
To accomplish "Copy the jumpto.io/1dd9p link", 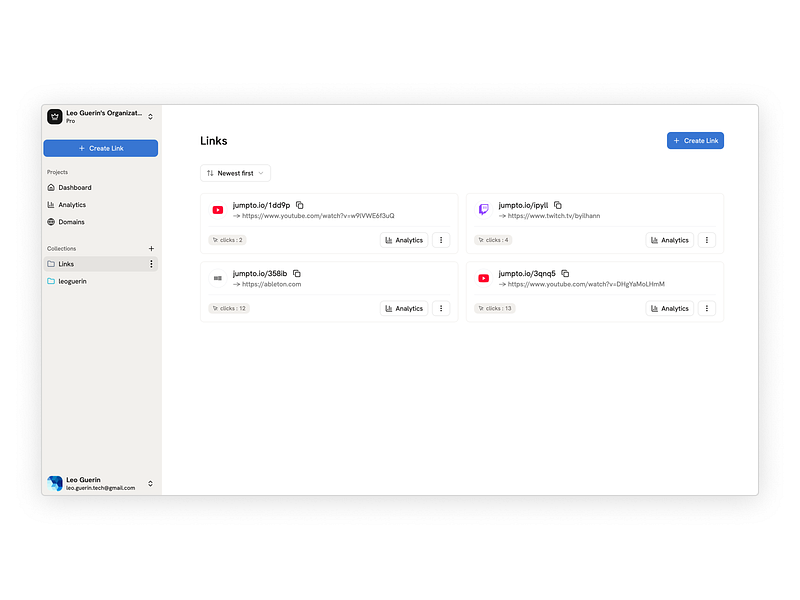I will coord(300,205).
